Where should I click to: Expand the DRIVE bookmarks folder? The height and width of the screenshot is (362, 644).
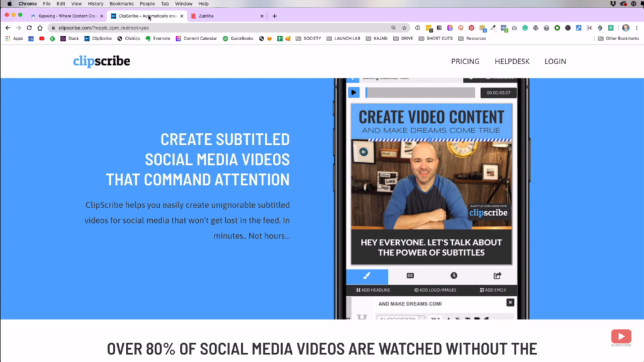tap(403, 38)
